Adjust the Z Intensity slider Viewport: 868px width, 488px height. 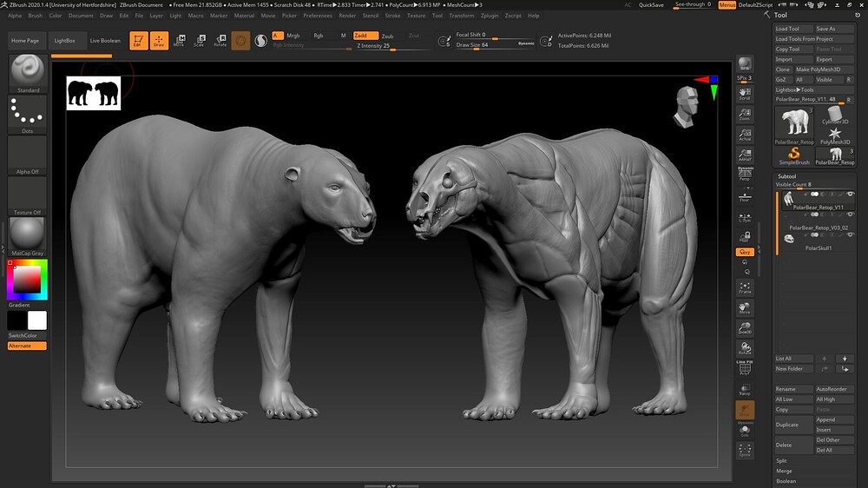click(392, 47)
